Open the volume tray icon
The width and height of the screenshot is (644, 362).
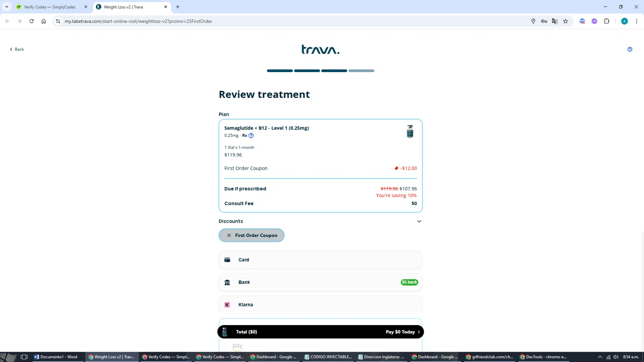[616, 357]
